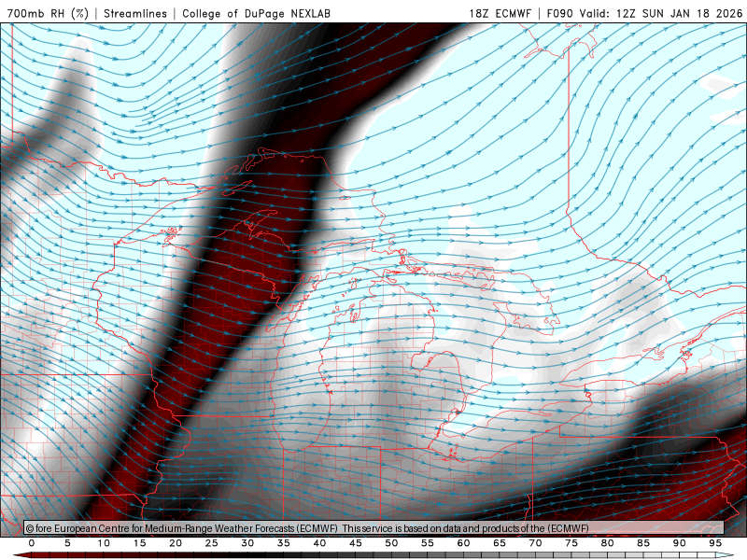Click the "Valid: 12Z SUN JAN 18 2026" text

[x=661, y=13]
